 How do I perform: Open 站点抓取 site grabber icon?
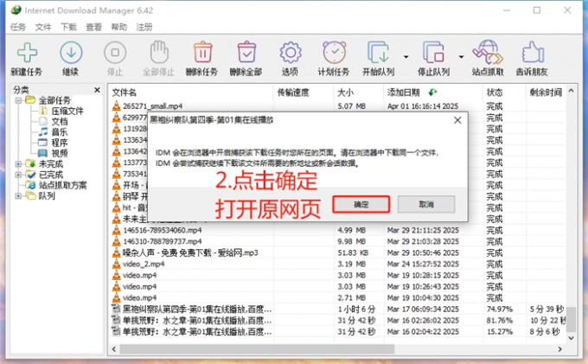coord(488,52)
